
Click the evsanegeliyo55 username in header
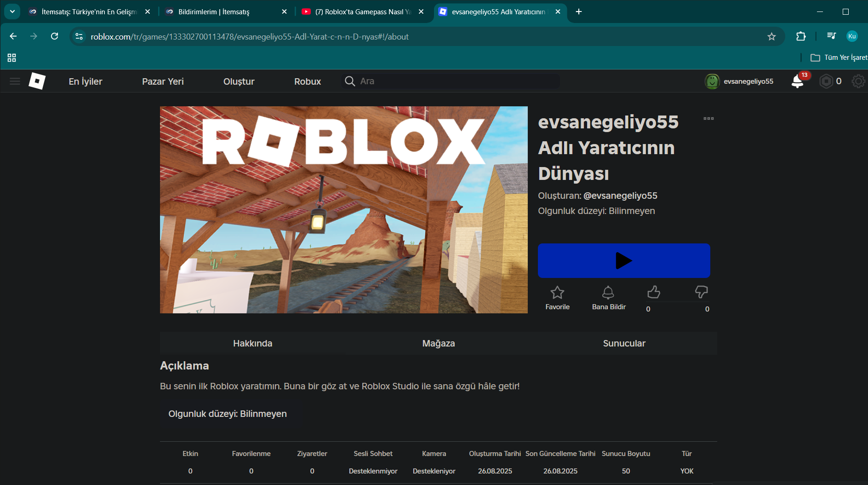click(x=748, y=81)
